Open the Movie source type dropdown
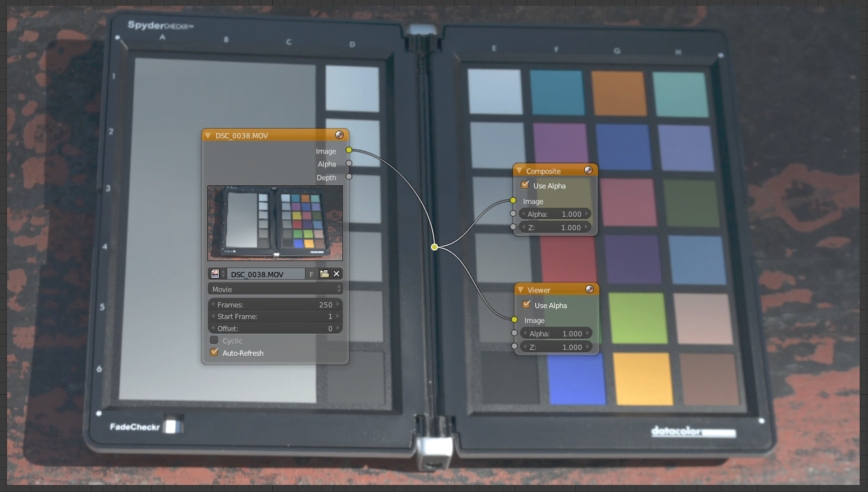The width and height of the screenshot is (868, 492). click(x=275, y=289)
